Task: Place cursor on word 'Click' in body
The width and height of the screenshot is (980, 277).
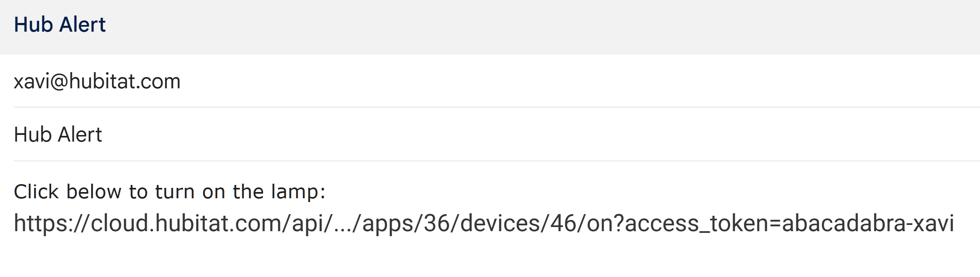Action: click(x=36, y=192)
